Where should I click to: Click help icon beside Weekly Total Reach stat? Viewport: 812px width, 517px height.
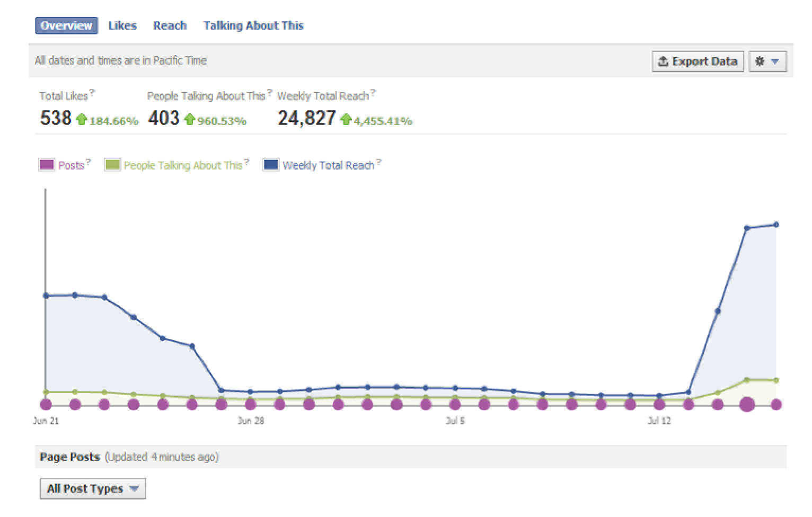tap(373, 93)
